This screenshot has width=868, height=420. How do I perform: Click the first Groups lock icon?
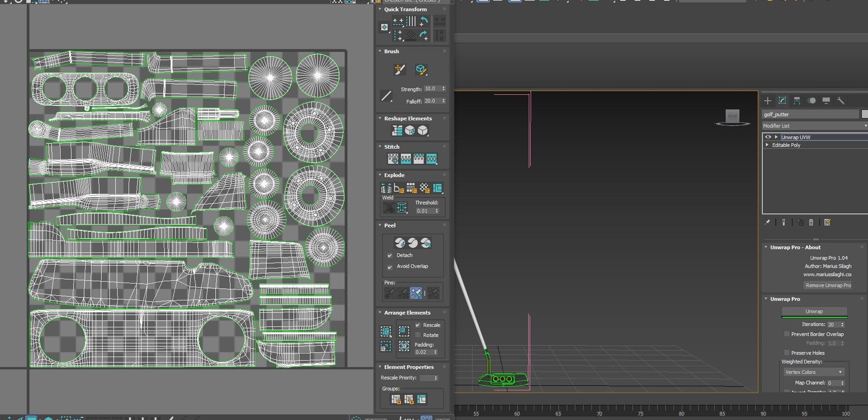(x=396, y=399)
